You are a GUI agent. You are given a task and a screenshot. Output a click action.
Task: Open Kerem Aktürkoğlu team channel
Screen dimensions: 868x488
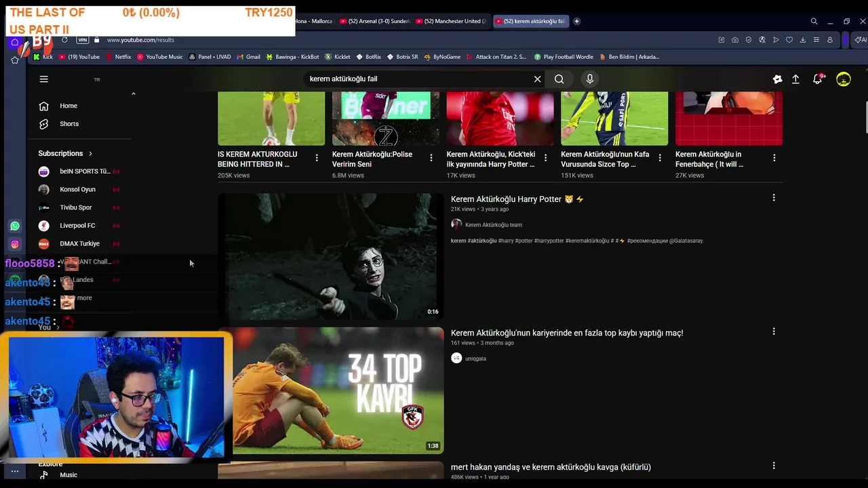[x=494, y=225]
